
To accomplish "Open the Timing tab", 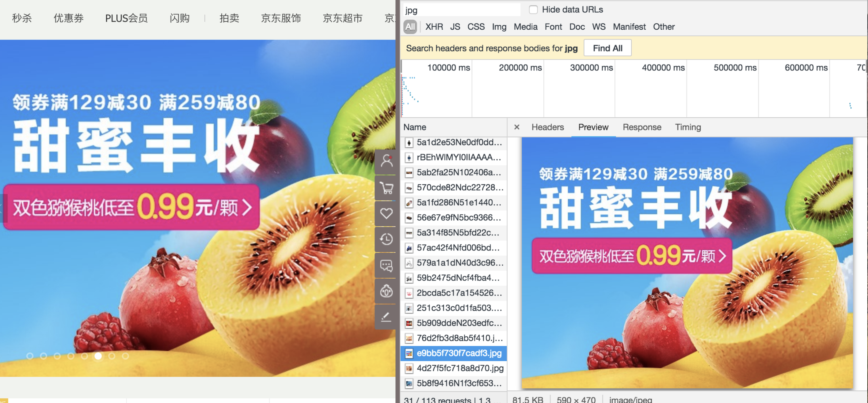I will [x=688, y=127].
